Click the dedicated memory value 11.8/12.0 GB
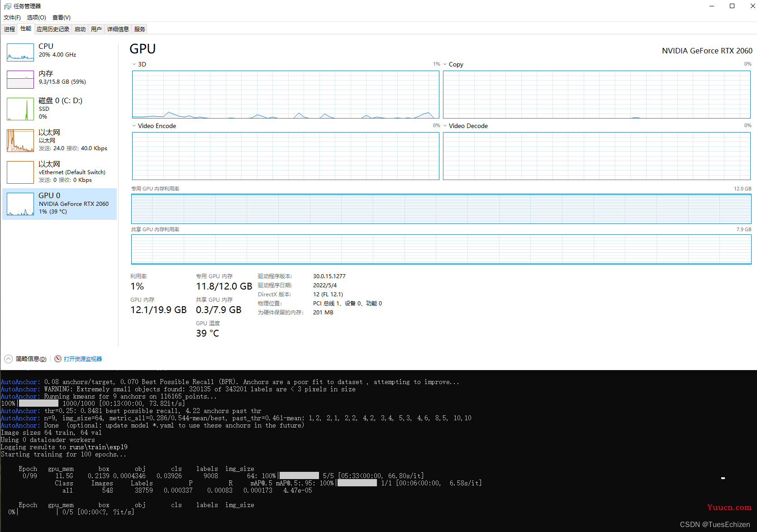Image resolution: width=757 pixels, height=532 pixels. coord(224,286)
